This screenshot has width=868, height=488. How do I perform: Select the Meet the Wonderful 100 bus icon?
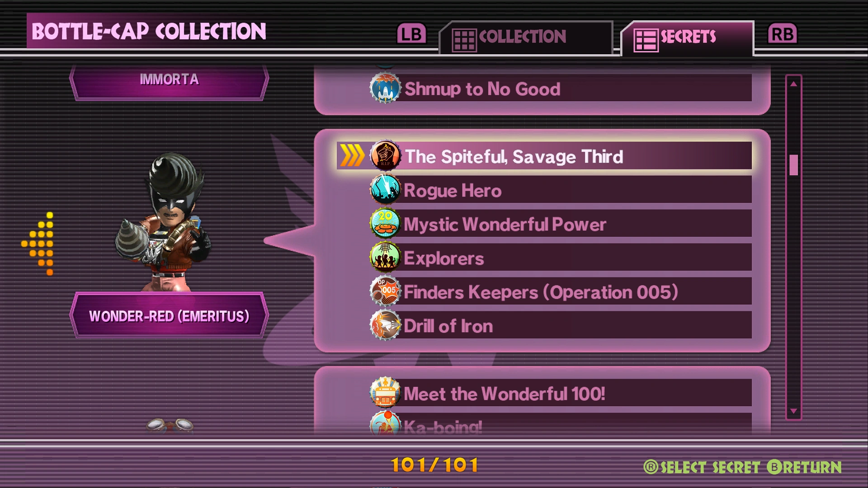pyautogui.click(x=385, y=393)
